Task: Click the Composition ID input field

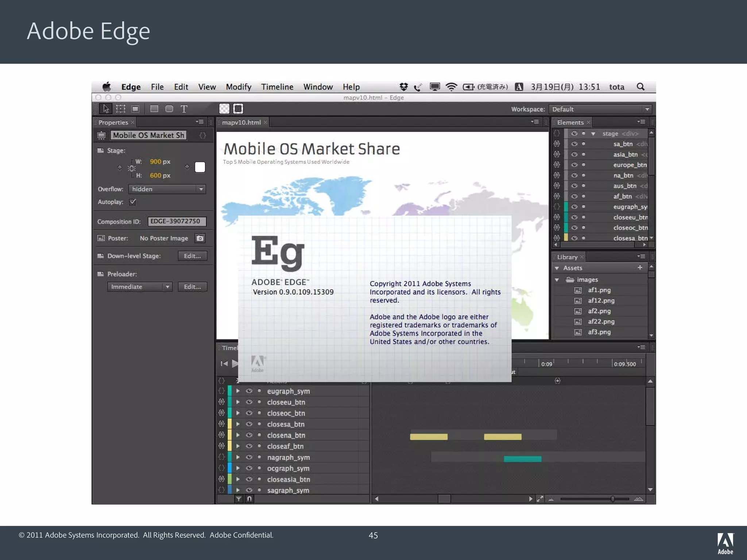Action: tap(177, 221)
